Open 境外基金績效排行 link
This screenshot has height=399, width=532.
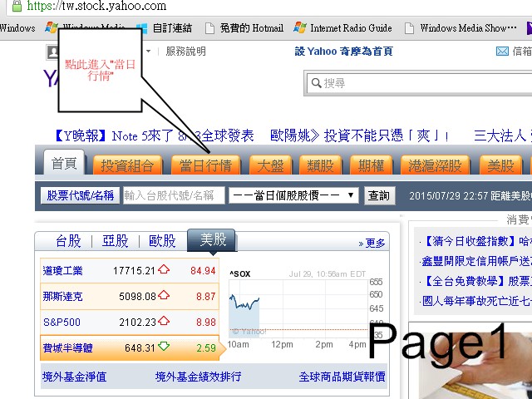pyautogui.click(x=198, y=377)
